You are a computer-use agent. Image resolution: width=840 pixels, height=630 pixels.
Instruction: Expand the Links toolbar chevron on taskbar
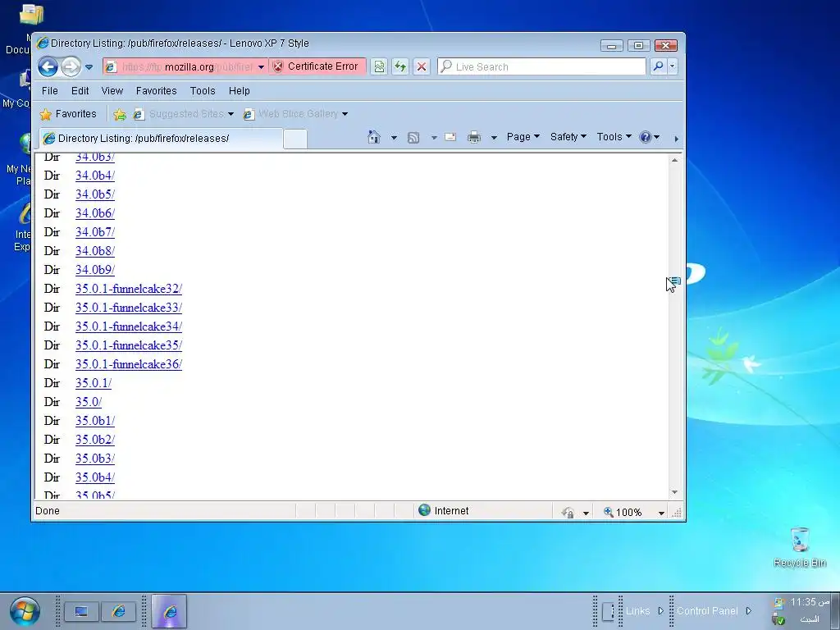coord(660,610)
